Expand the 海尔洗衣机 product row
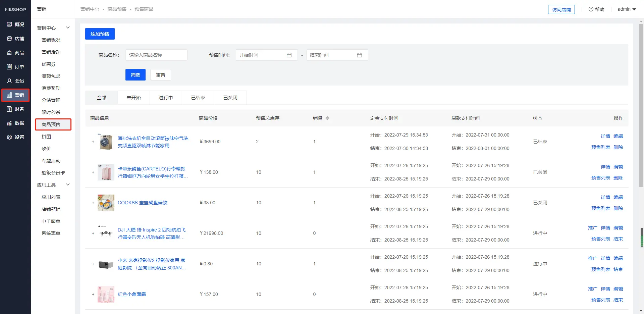This screenshot has width=644, height=314. coord(93,142)
